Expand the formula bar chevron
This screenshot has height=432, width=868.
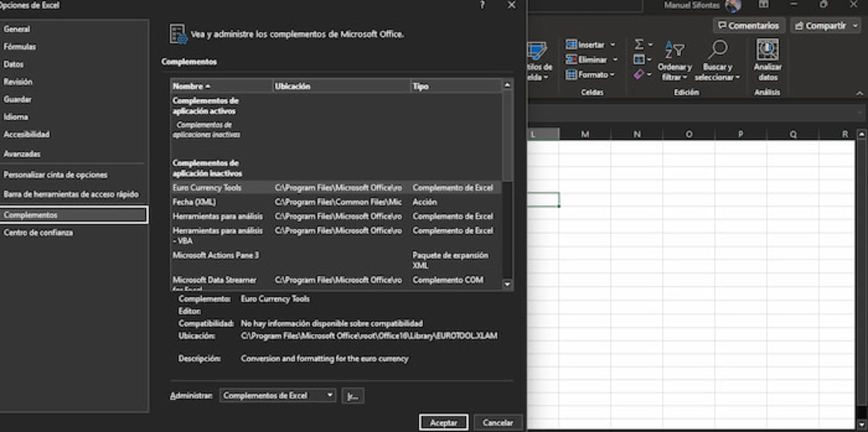(x=860, y=113)
